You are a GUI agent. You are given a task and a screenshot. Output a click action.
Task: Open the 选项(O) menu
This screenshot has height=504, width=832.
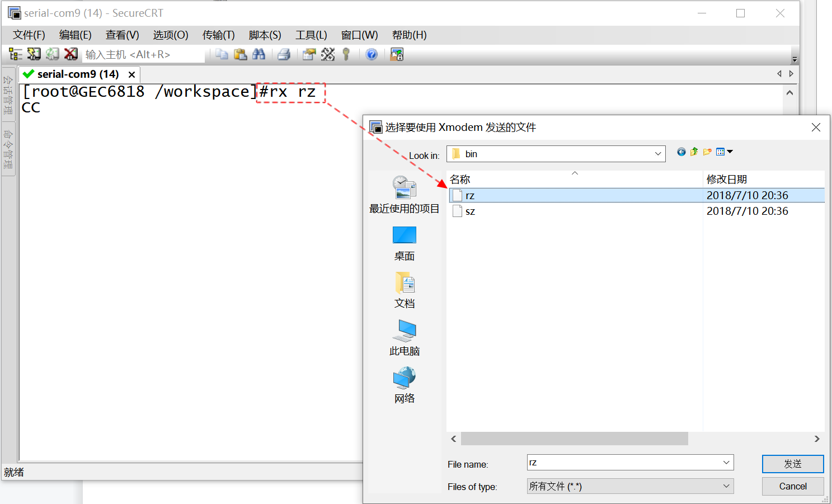(171, 35)
